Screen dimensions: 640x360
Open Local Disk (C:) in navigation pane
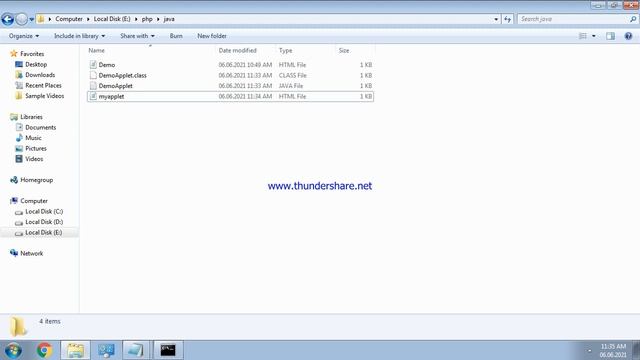point(44,211)
